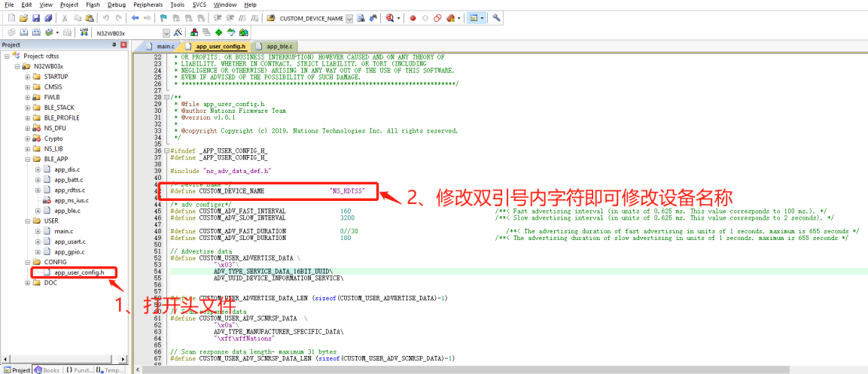Close the Project panel with red X
This screenshot has height=374, width=868.
pos(123,45)
